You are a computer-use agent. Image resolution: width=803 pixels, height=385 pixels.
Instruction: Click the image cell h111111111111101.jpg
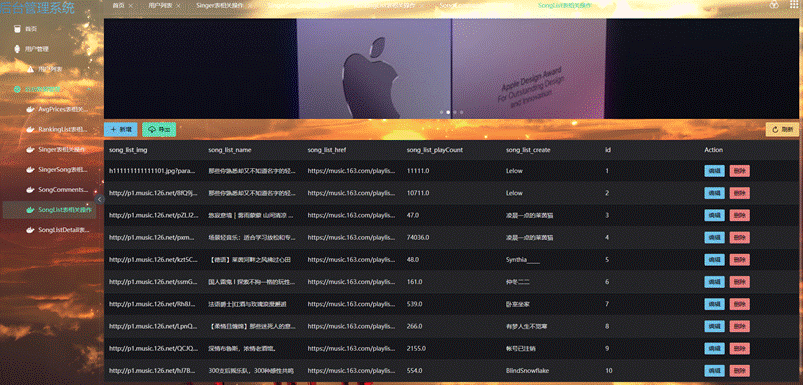point(153,171)
